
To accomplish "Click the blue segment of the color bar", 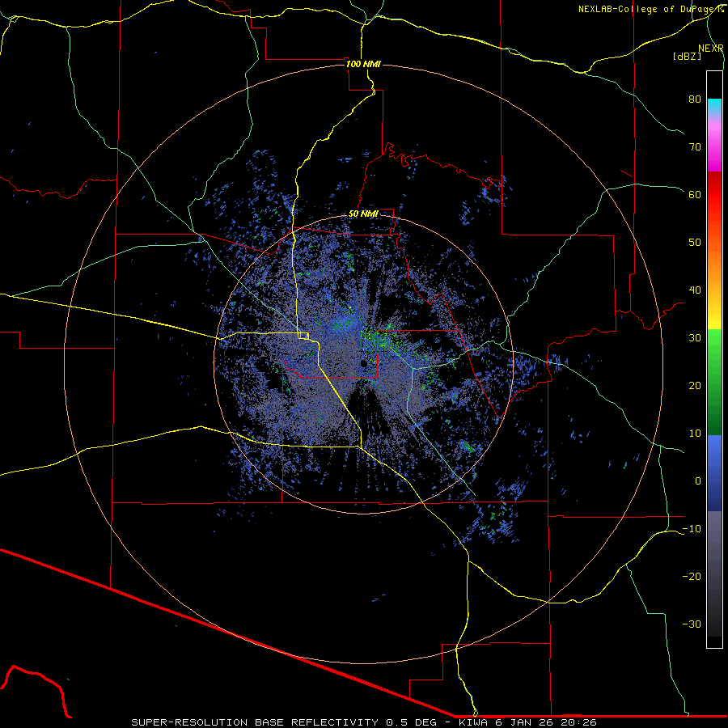I will click(x=714, y=473).
